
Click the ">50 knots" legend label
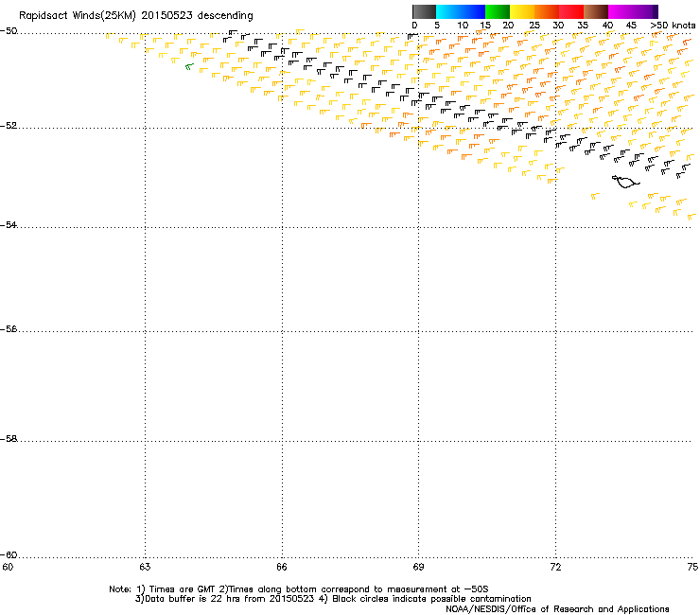click(673, 26)
